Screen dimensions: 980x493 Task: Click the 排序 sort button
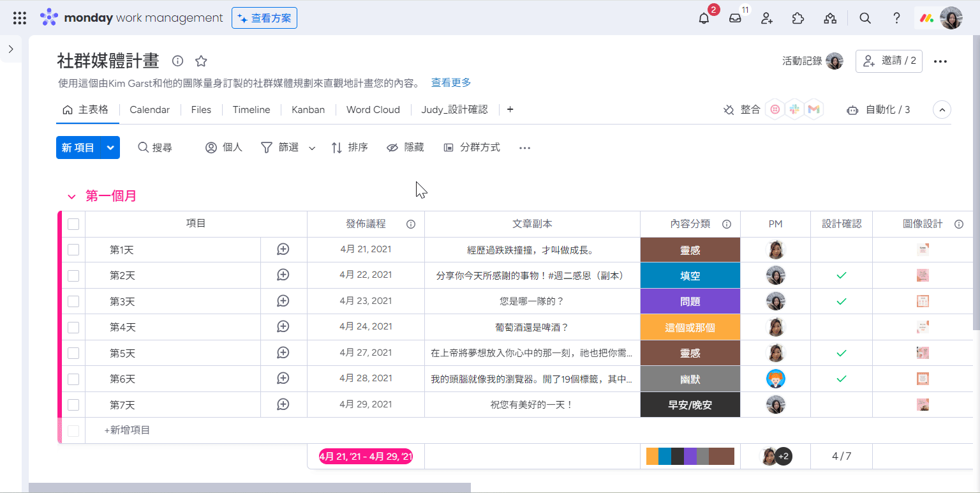click(x=350, y=148)
